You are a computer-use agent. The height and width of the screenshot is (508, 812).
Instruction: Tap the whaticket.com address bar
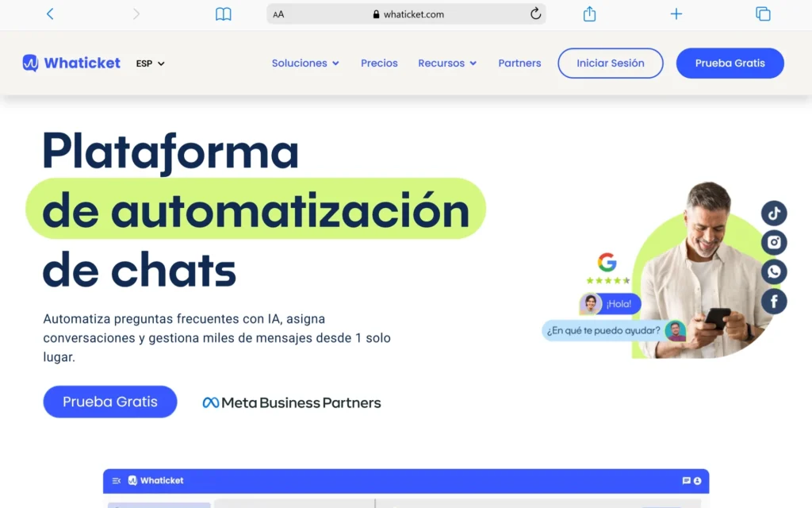coord(406,13)
